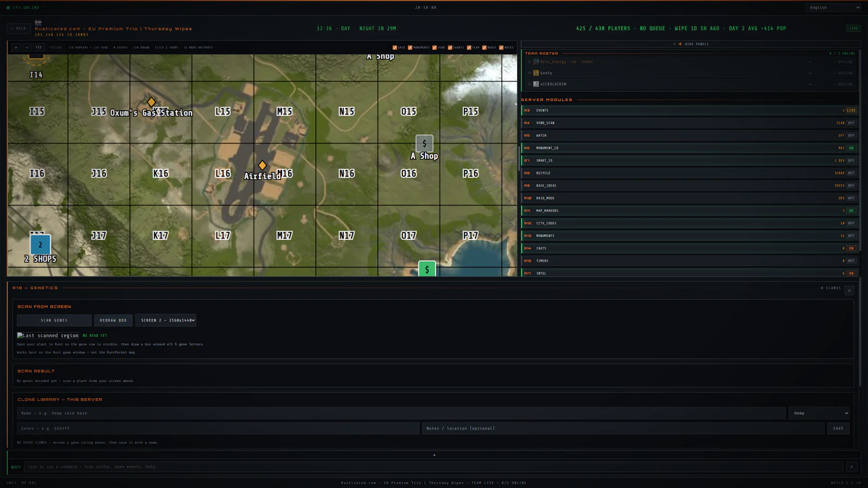Open the R12 CCTV_CODES module row
Image resolution: width=868 pixels, height=488 pixels.
point(689,223)
